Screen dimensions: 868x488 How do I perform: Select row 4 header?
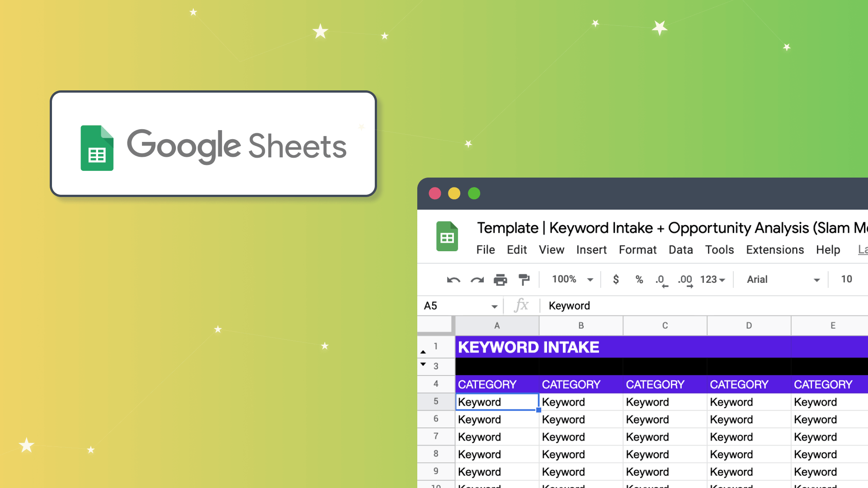(x=436, y=384)
